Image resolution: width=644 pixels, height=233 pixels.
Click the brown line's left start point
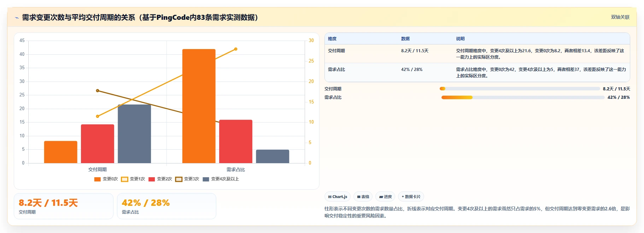click(98, 91)
